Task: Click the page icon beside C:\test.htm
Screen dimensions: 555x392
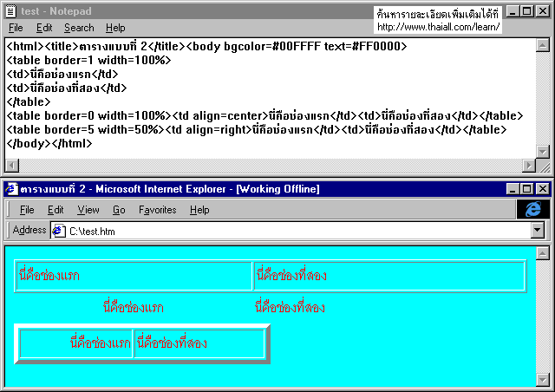Action: tap(60, 231)
